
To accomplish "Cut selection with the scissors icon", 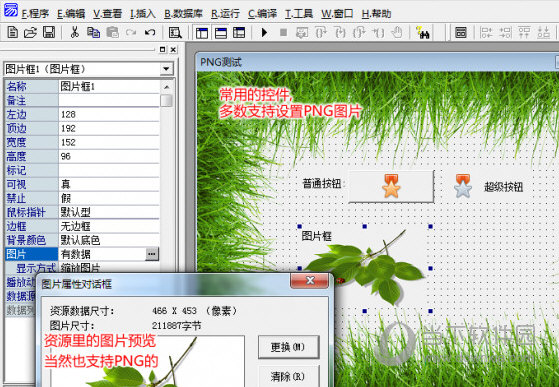I will coord(75,32).
